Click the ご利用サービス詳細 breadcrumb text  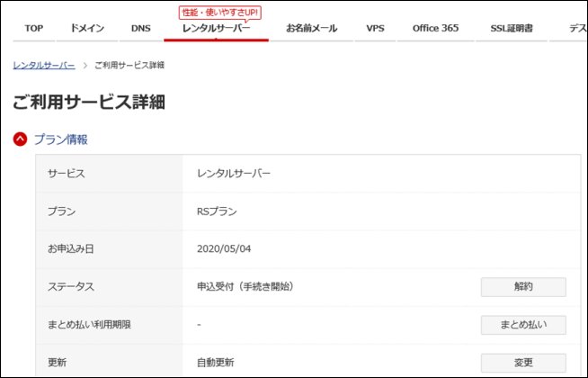[x=129, y=66]
